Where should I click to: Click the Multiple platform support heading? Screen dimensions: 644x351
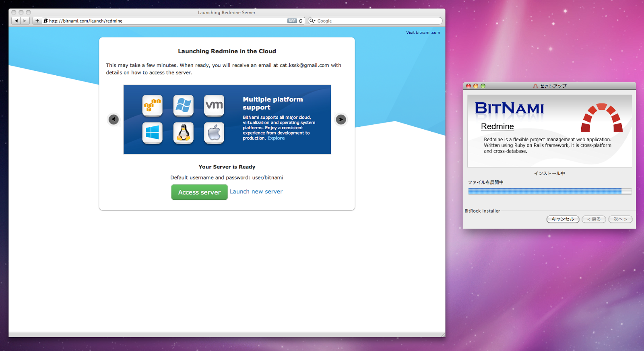tap(272, 103)
